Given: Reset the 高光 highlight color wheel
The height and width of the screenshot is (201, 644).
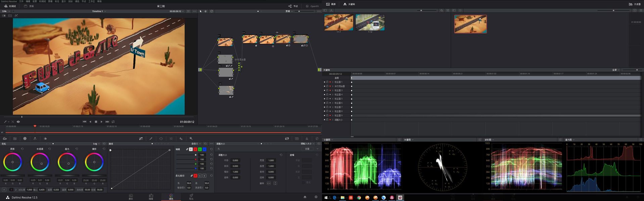Looking at the screenshot, I should pyautogui.click(x=77, y=149).
